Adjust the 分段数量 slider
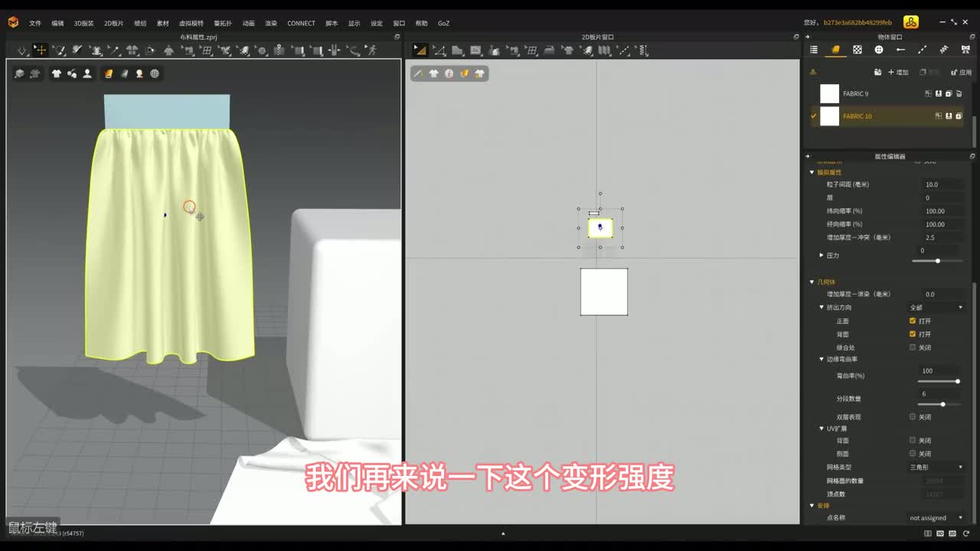Screen dimensions: 980x551 (x=942, y=404)
